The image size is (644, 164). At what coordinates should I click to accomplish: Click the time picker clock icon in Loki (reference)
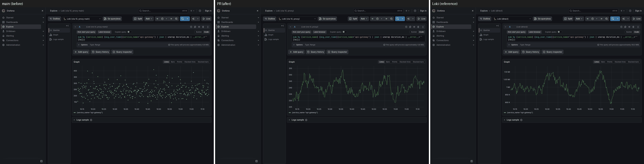(593, 19)
